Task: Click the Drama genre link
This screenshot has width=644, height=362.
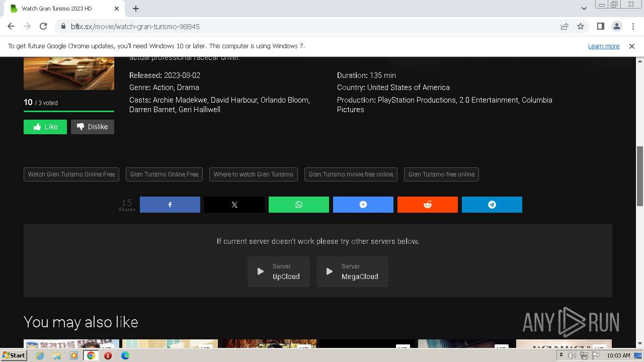Action: pyautogui.click(x=188, y=87)
